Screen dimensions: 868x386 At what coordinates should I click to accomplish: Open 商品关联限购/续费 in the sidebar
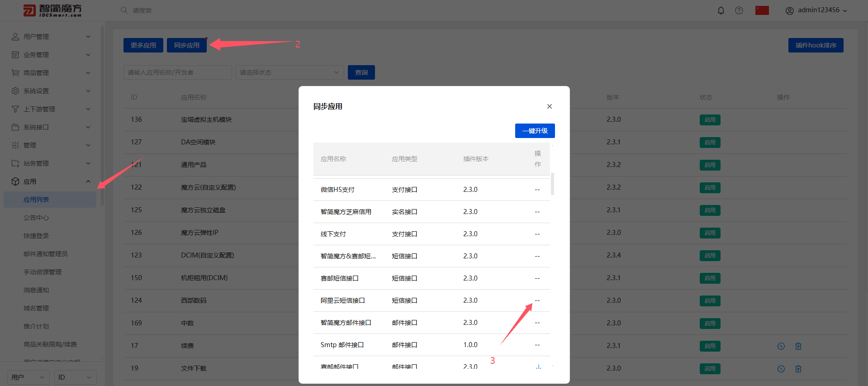click(x=50, y=344)
